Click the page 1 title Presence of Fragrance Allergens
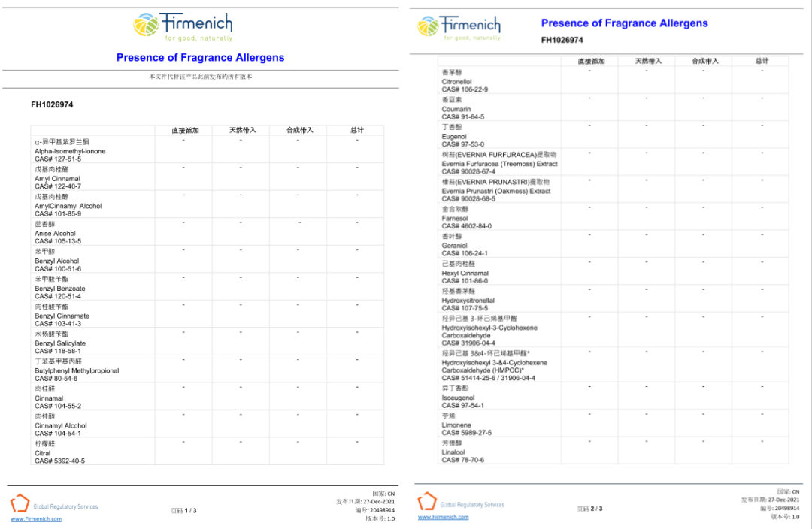 click(x=200, y=58)
